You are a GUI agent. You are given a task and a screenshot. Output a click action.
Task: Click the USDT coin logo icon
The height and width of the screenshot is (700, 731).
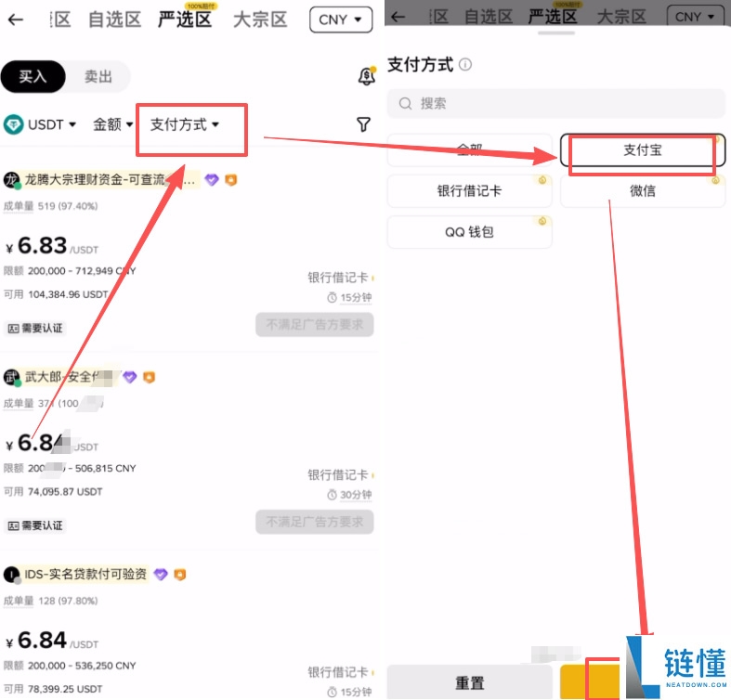point(14,124)
